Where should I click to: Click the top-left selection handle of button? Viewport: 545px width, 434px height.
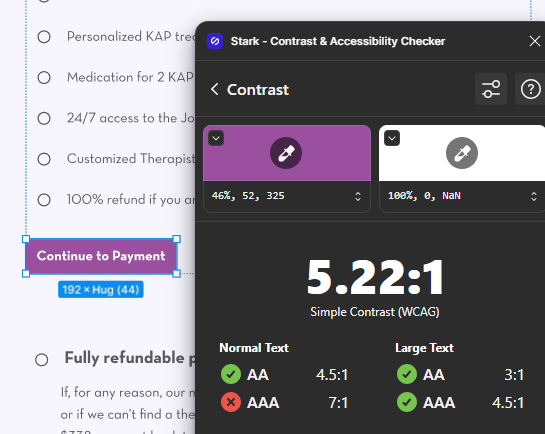click(x=26, y=239)
